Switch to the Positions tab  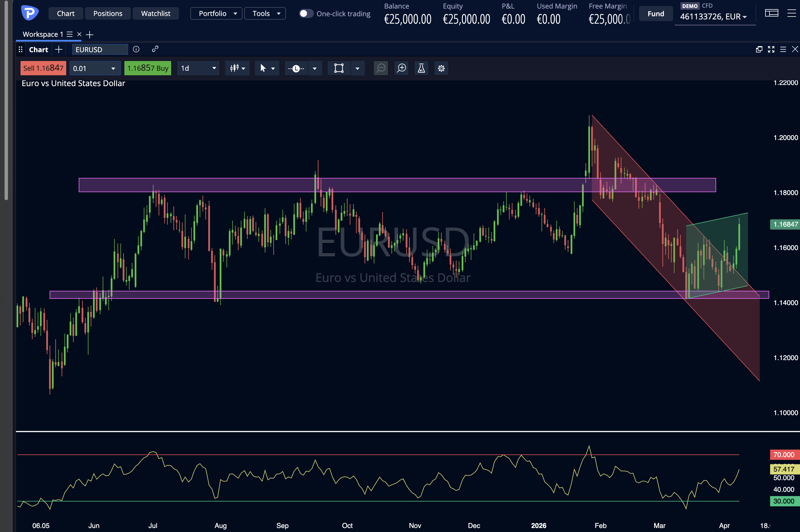[x=108, y=14]
